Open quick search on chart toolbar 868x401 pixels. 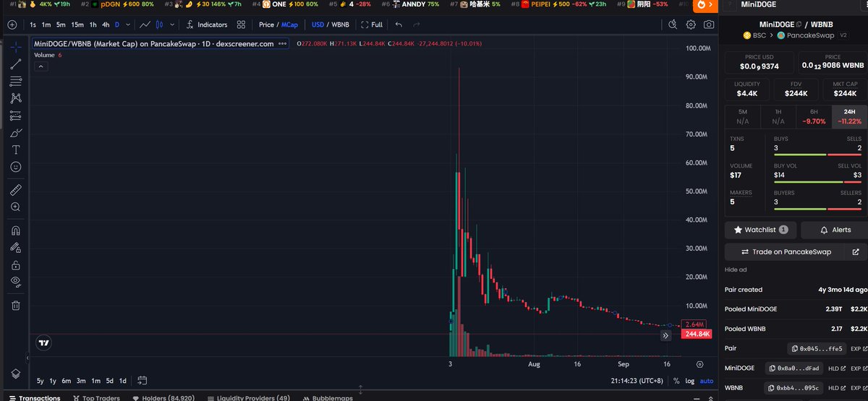coord(673,25)
